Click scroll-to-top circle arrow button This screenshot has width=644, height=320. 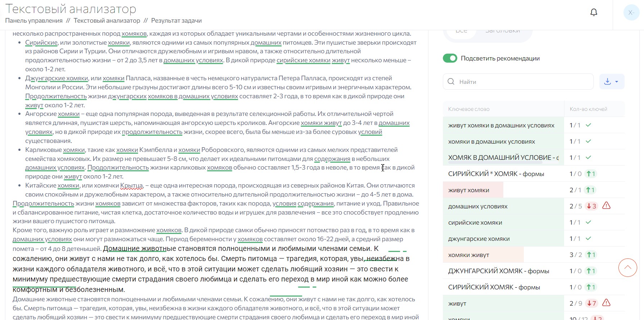(x=627, y=267)
